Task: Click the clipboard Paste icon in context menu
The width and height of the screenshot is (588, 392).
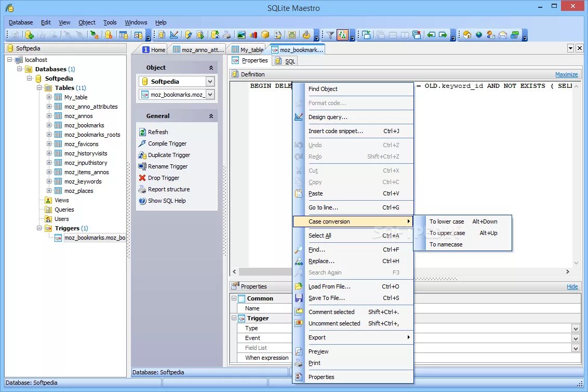Action: pos(299,193)
